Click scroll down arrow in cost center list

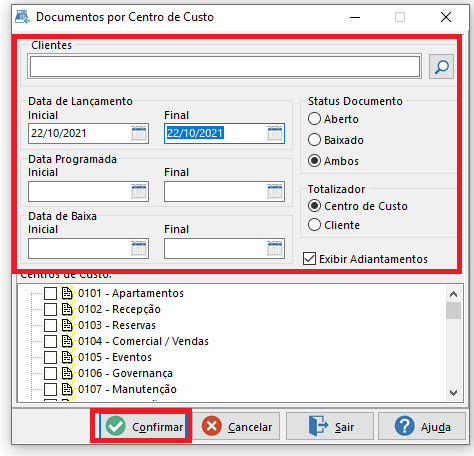click(x=453, y=393)
